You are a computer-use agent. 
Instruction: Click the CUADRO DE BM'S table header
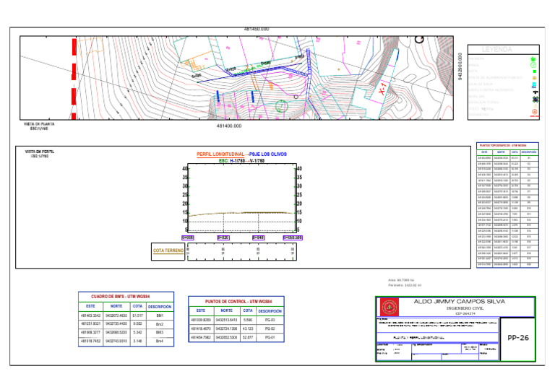tap(125, 296)
